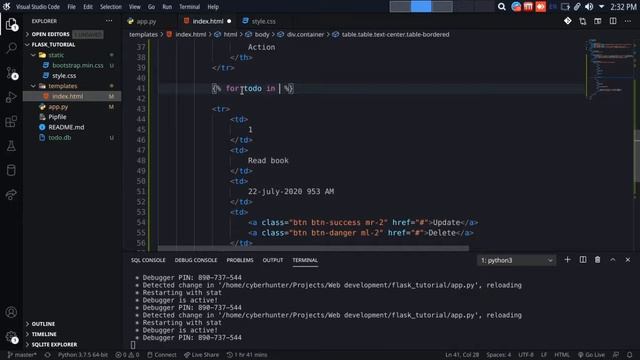Kill the terminal with trash icon
Screen dimensions: 640x360
click(x=598, y=260)
